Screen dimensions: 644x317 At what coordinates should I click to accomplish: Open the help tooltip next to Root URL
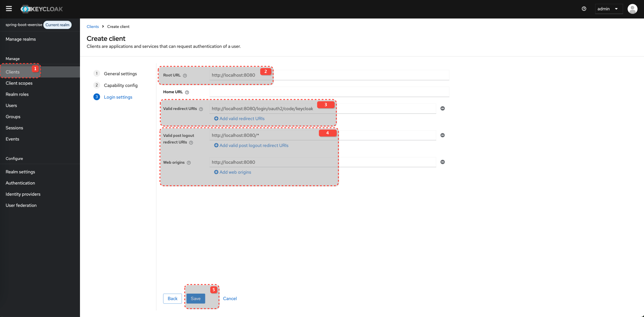pos(185,75)
